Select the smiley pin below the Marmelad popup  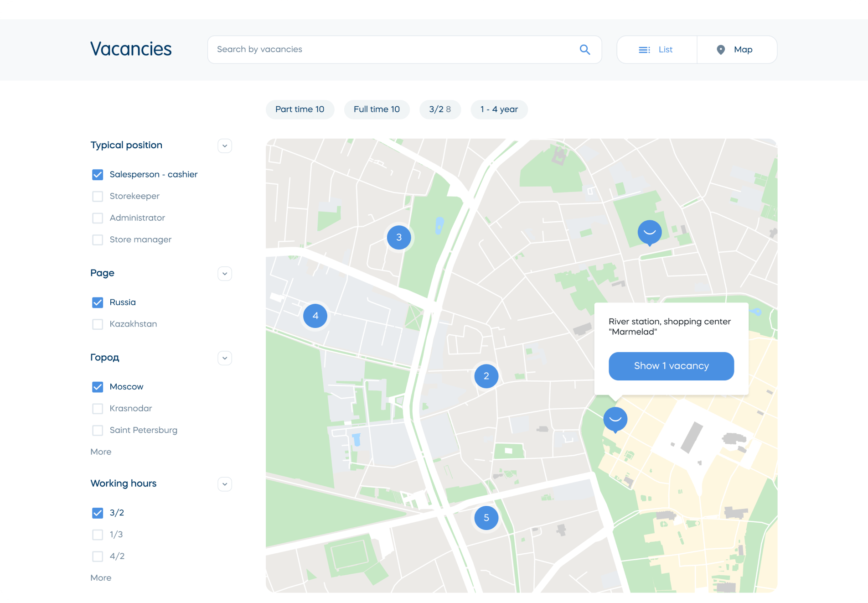615,419
